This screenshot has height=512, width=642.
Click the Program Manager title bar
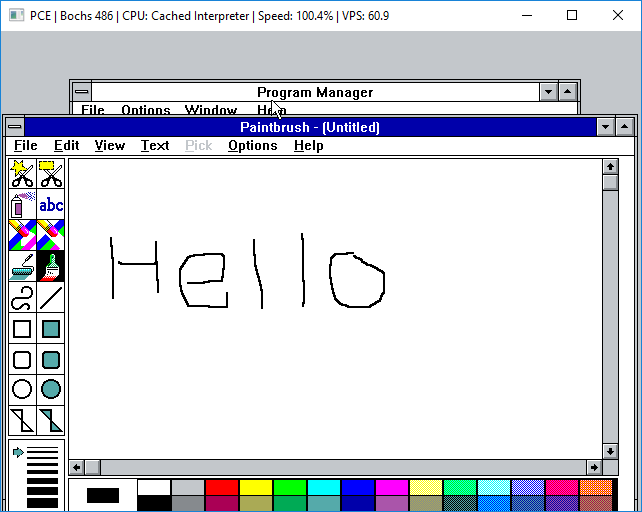tap(315, 92)
